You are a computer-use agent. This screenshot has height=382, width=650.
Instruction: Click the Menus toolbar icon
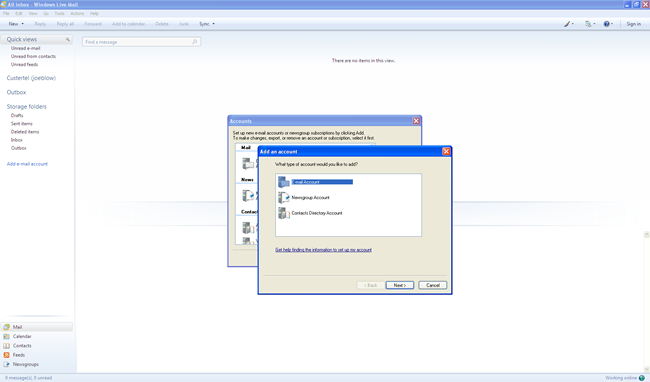tap(588, 24)
